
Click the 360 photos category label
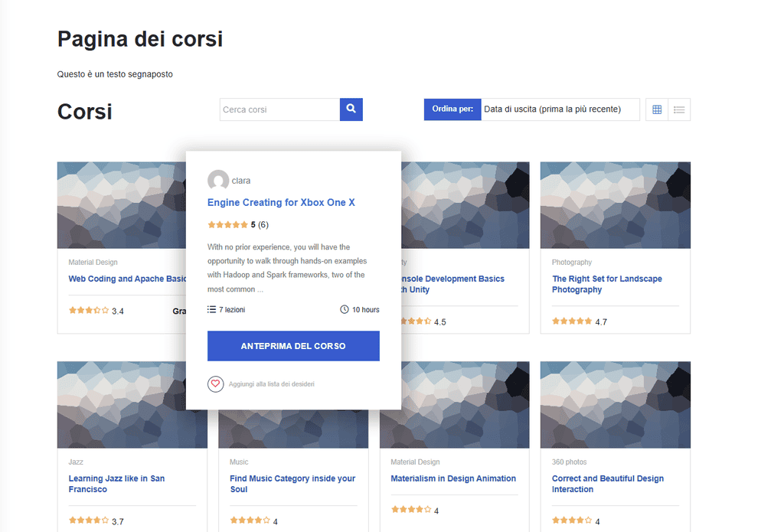tap(569, 462)
